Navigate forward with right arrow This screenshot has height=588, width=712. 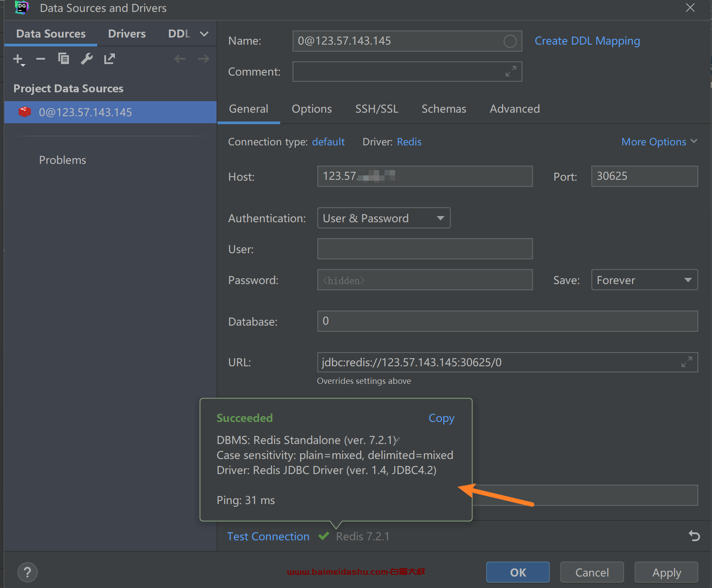[x=203, y=59]
